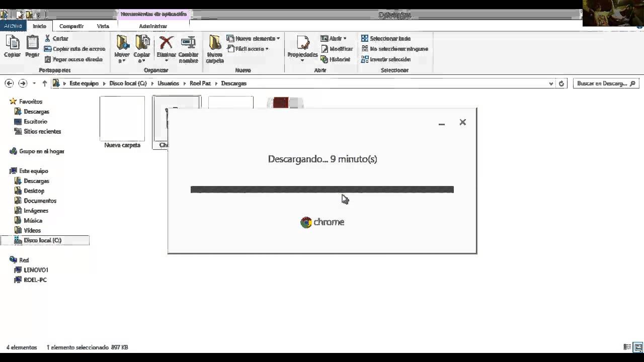The image size is (644, 362).
Task: Click the red Eliminar X icon
Action: (x=166, y=42)
